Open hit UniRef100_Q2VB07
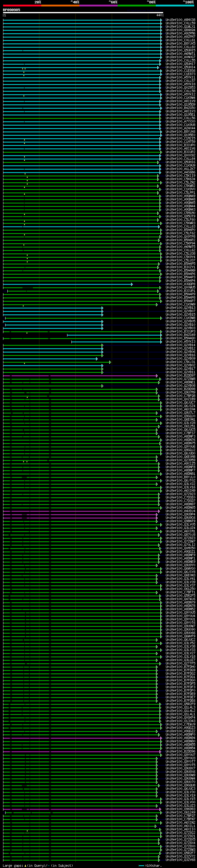 pos(180,311)
